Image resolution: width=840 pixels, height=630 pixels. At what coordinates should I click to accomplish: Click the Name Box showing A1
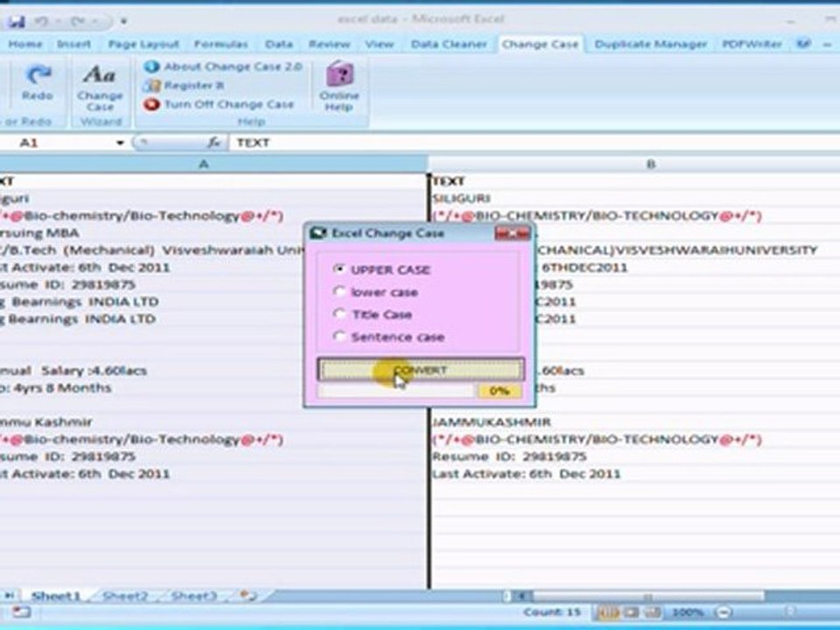coord(56,143)
